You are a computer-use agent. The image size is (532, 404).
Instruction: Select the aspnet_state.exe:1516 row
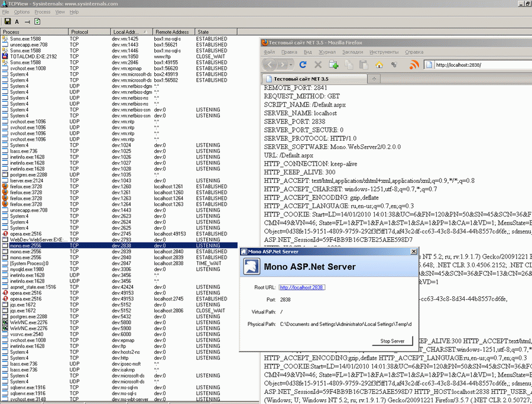(119, 287)
